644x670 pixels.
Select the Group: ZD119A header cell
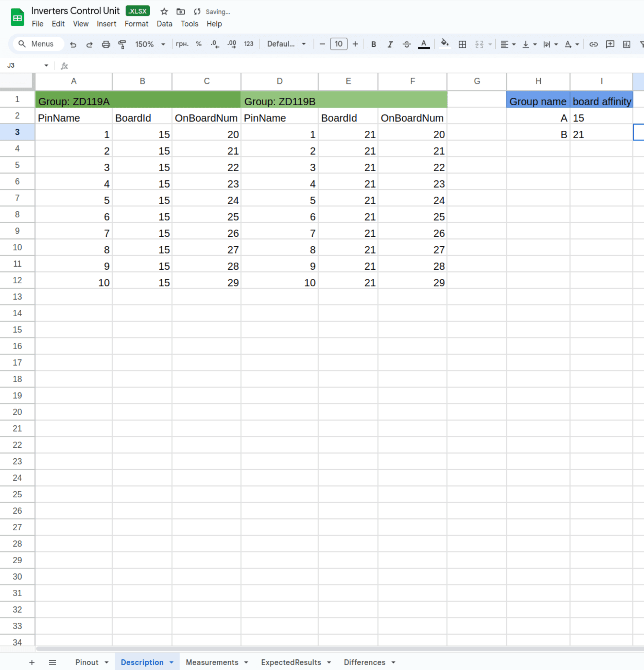[138, 99]
